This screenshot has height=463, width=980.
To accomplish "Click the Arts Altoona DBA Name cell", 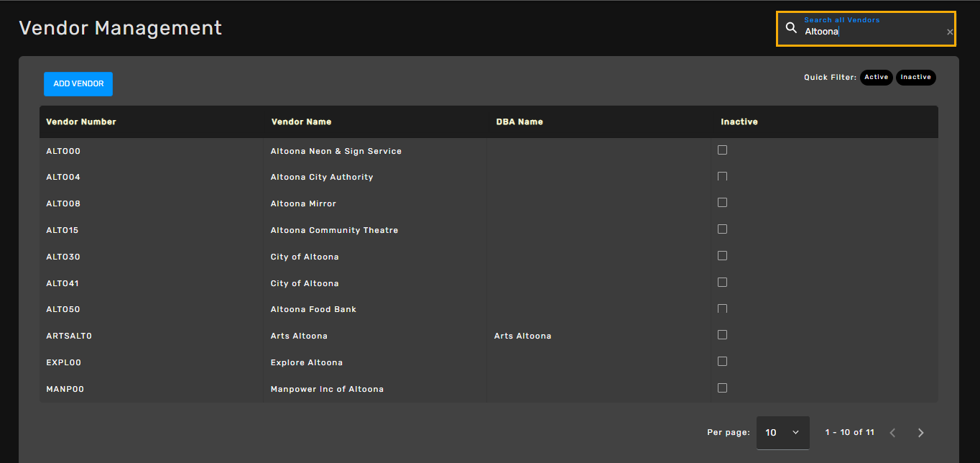I will click(x=523, y=336).
